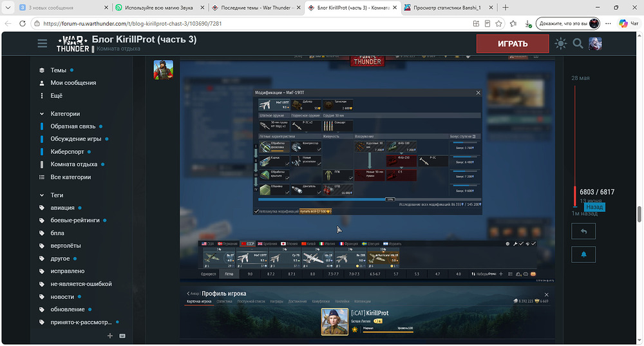Select the авиация tag
Image resolution: width=644 pixels, height=346 pixels.
(62, 207)
